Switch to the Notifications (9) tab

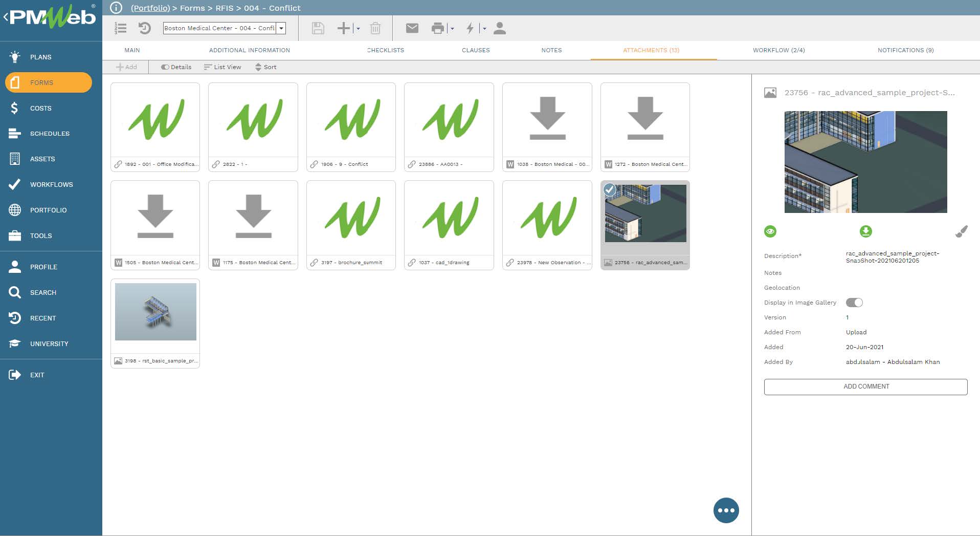click(x=905, y=50)
